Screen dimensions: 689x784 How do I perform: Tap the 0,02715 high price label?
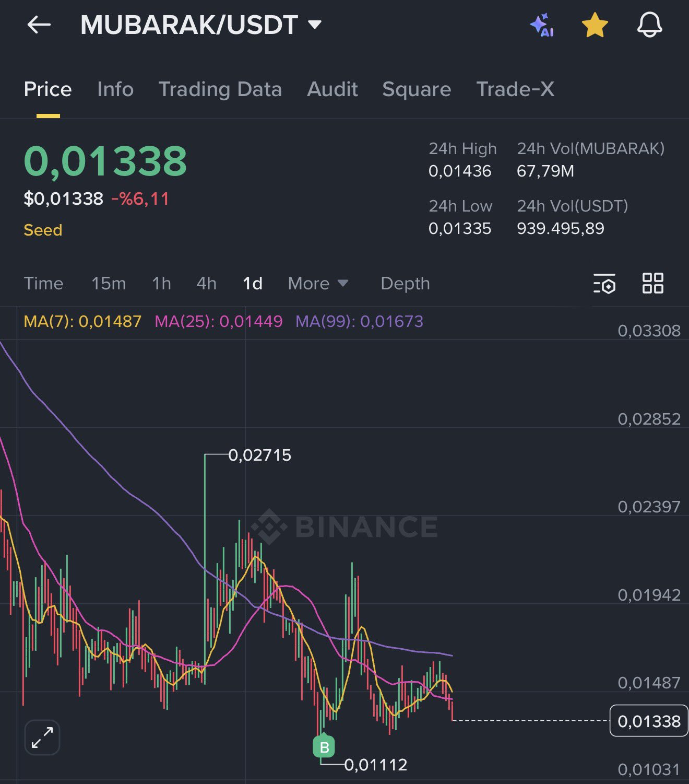pyautogui.click(x=260, y=455)
